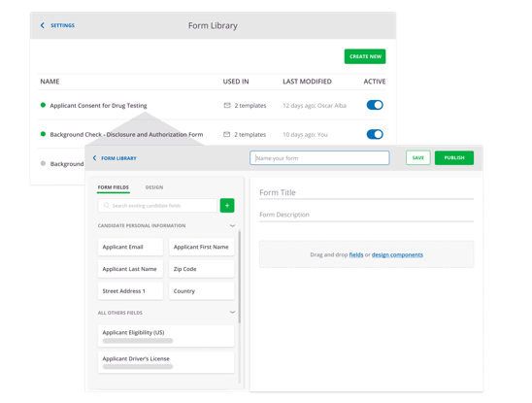
Task: Focus the Name your form input
Action: [x=319, y=158]
